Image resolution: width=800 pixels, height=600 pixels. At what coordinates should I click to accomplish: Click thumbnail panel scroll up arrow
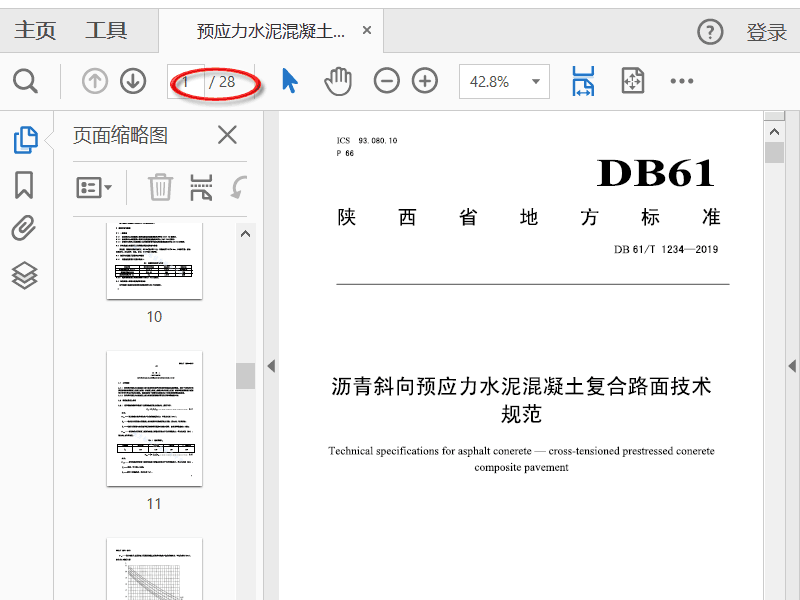tap(245, 234)
